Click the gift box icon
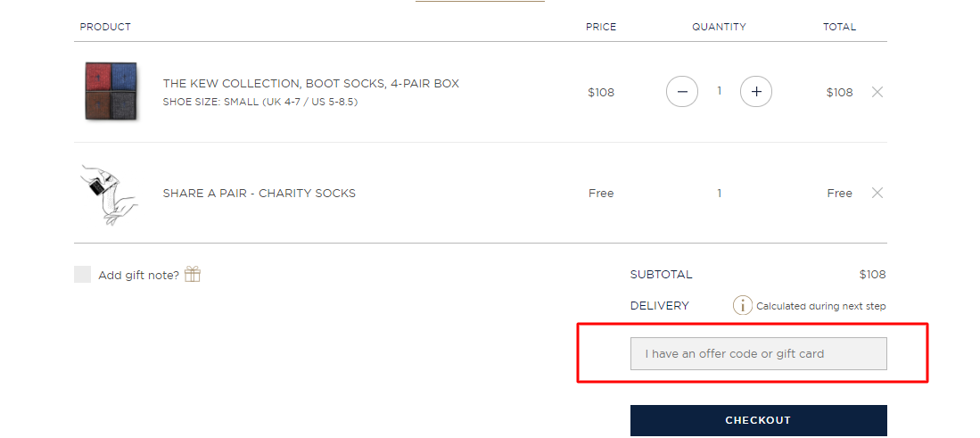 click(x=193, y=274)
